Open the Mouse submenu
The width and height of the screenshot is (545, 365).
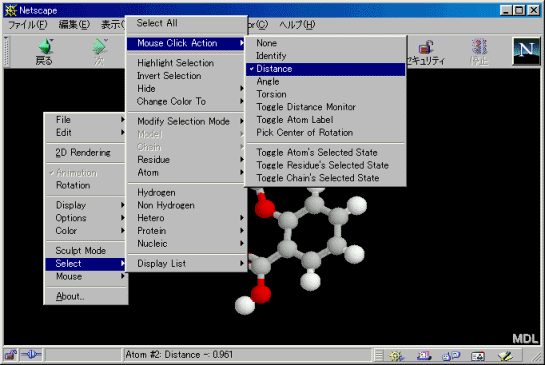[x=86, y=277]
